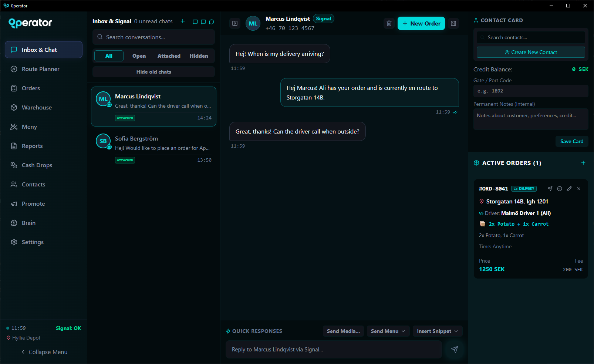Go to Reports
The height and width of the screenshot is (364, 594).
click(44, 146)
